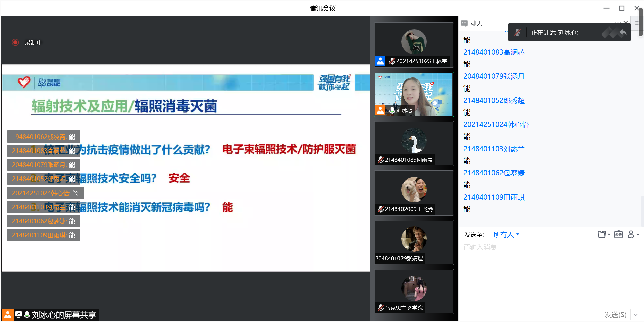
Task: Click the chat bubble icon beside 聊天
Action: 464,23
